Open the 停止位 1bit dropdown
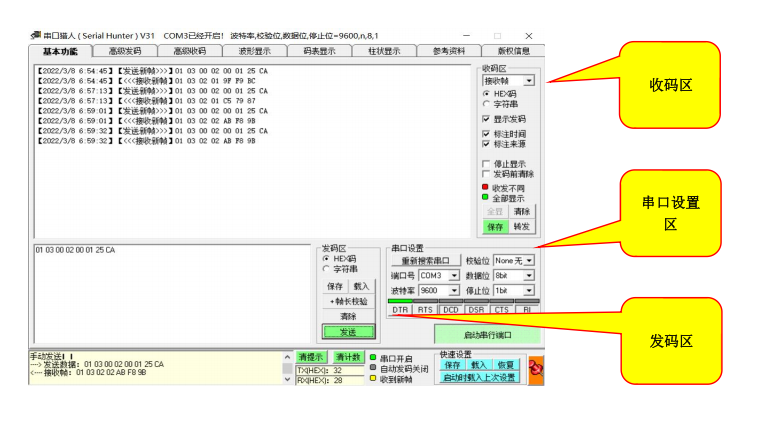 [x=529, y=291]
